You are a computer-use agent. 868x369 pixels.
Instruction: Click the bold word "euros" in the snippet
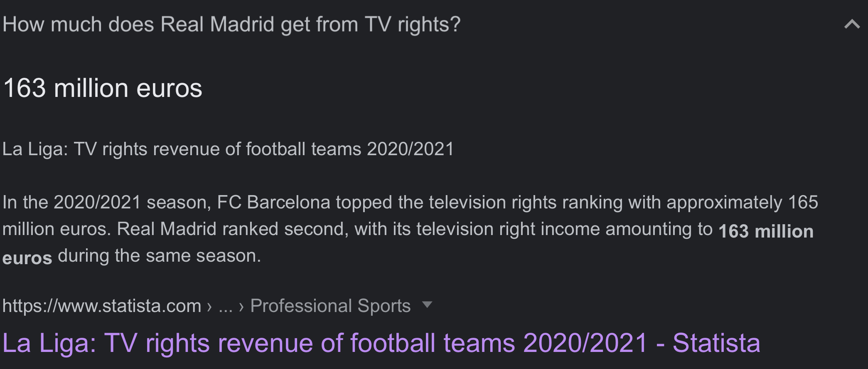pos(27,258)
